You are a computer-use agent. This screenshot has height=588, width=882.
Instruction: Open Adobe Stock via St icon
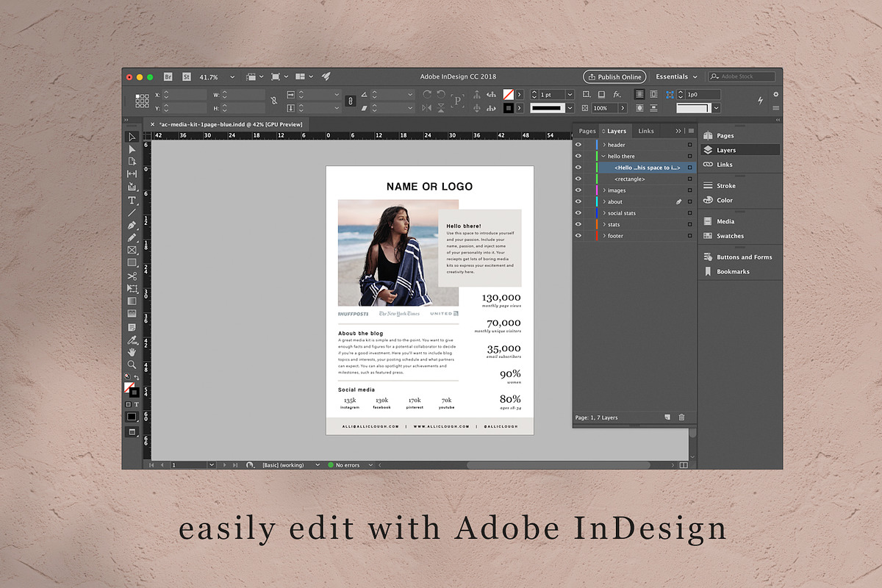[x=187, y=76]
